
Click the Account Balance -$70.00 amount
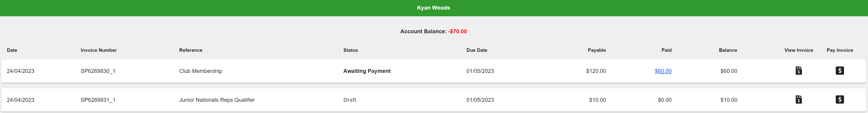[x=458, y=32]
